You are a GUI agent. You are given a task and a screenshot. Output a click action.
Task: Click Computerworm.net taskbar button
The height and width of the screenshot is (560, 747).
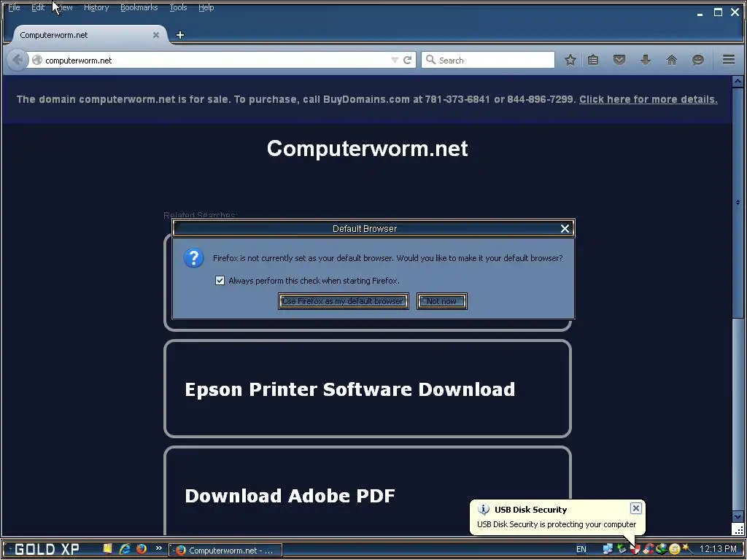pyautogui.click(x=226, y=550)
